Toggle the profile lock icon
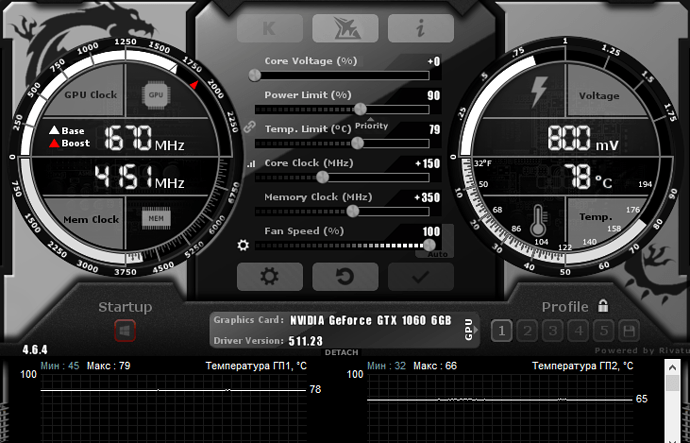This screenshot has width=690, height=443. pyautogui.click(x=603, y=305)
